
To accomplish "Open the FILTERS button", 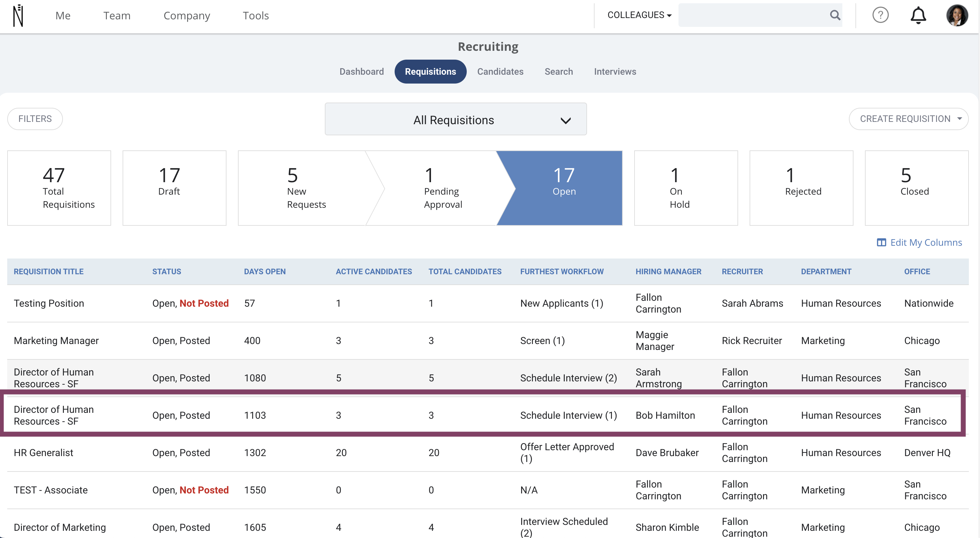I will 35,119.
